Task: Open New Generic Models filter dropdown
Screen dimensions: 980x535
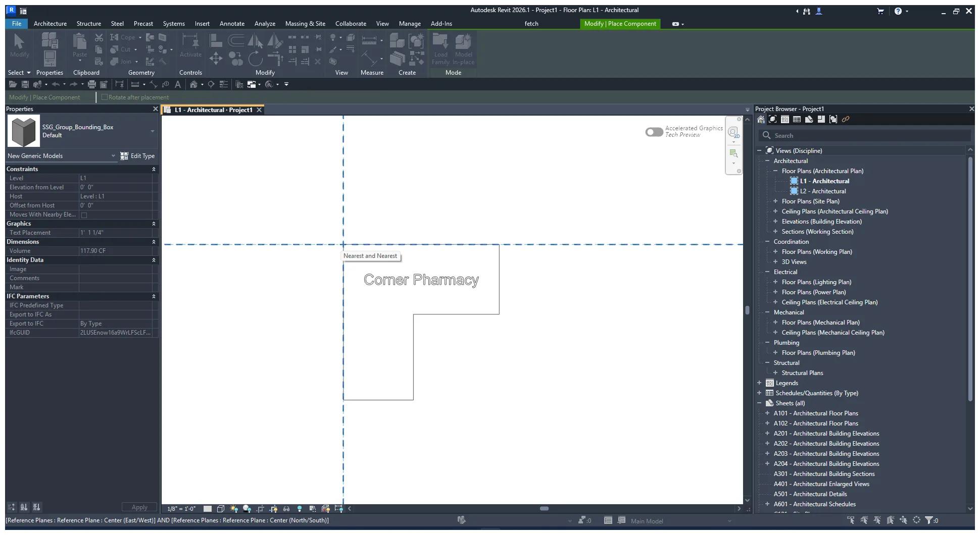Action: click(113, 156)
